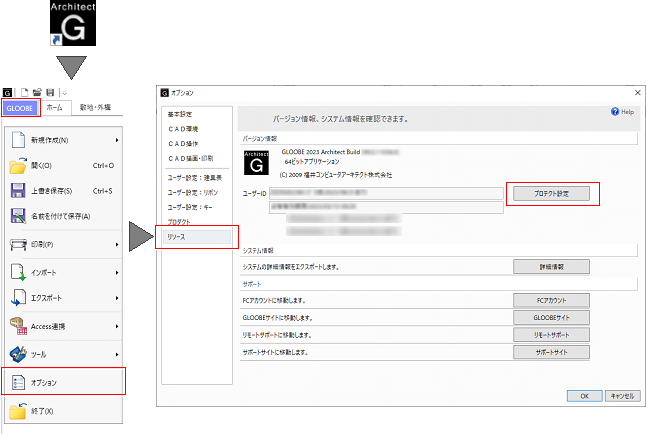This screenshot has height=434, width=647.
Task: Expand the 印刷(P) submenu arrow
Action: click(117, 245)
